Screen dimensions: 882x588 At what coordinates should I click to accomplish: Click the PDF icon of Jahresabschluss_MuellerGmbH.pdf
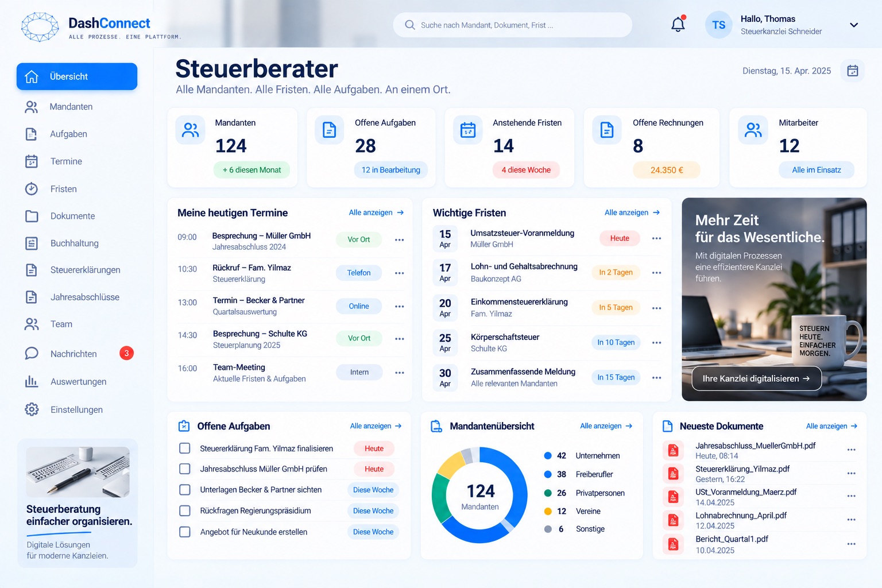tap(674, 450)
